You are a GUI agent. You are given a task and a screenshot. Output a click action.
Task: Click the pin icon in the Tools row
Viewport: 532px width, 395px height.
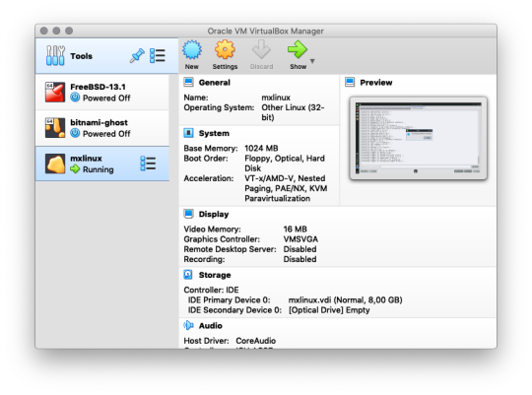(x=137, y=55)
